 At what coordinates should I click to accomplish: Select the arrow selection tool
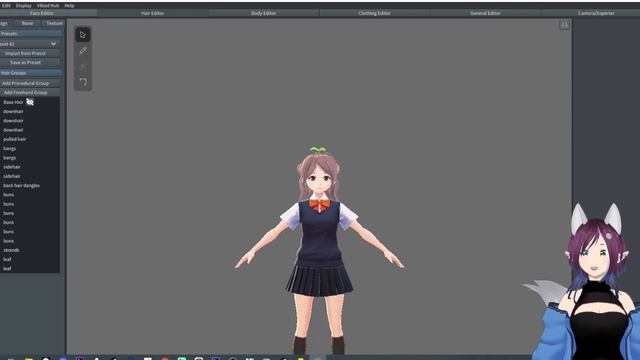pyautogui.click(x=83, y=35)
